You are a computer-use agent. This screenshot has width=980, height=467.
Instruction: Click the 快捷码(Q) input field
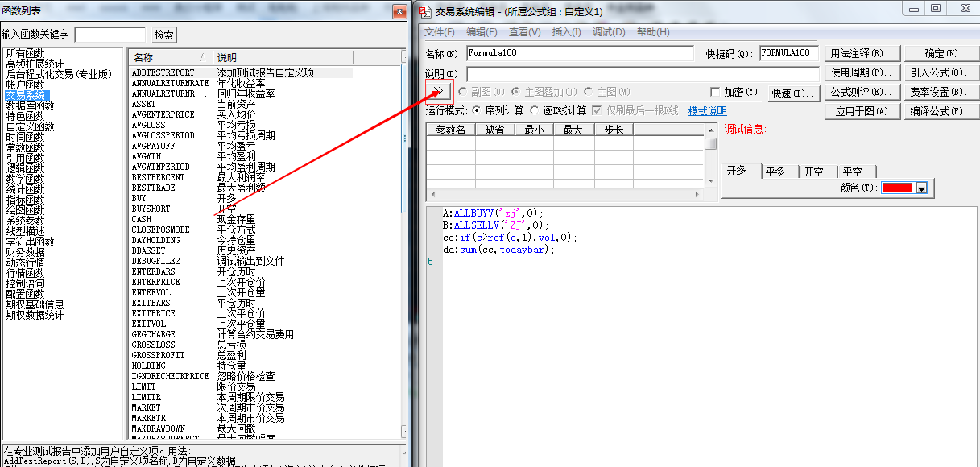[788, 53]
